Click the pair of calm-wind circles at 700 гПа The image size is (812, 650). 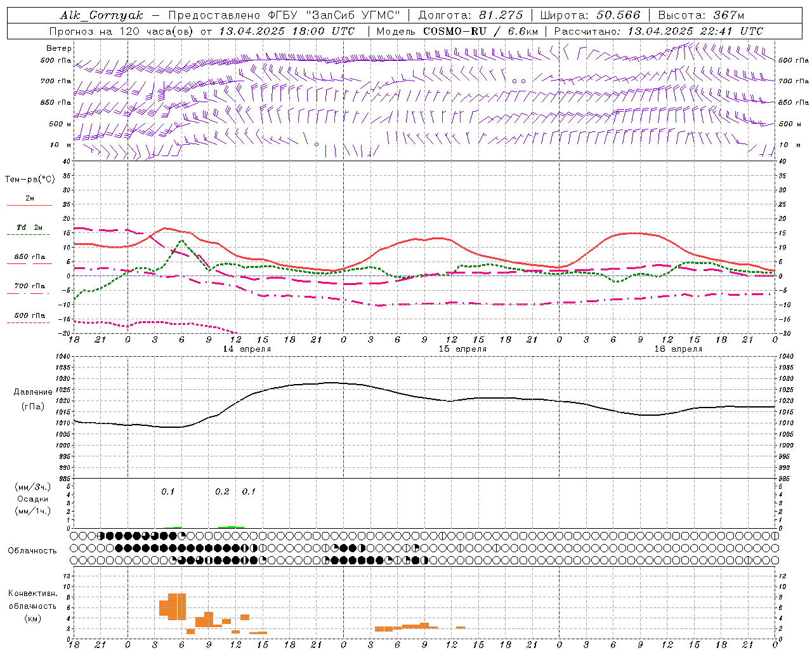point(519,81)
